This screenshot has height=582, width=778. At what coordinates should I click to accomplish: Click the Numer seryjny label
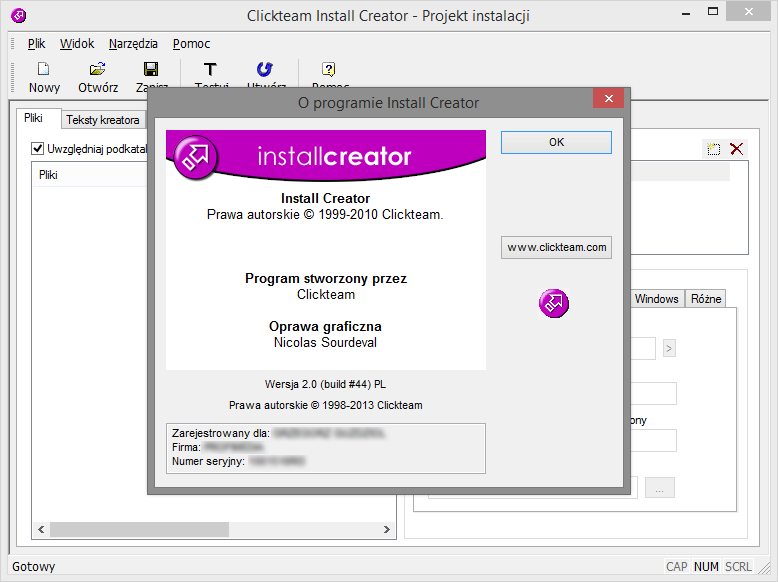click(x=208, y=461)
